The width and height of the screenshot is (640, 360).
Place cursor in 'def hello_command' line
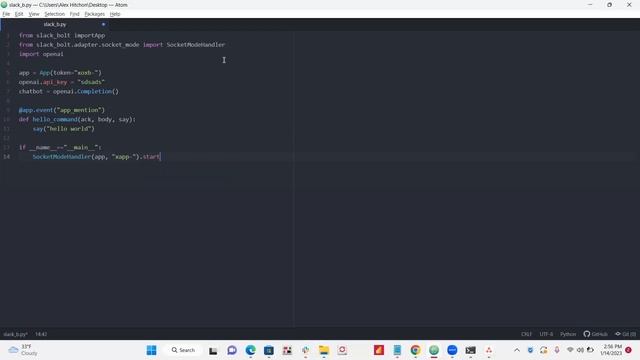coord(77,120)
